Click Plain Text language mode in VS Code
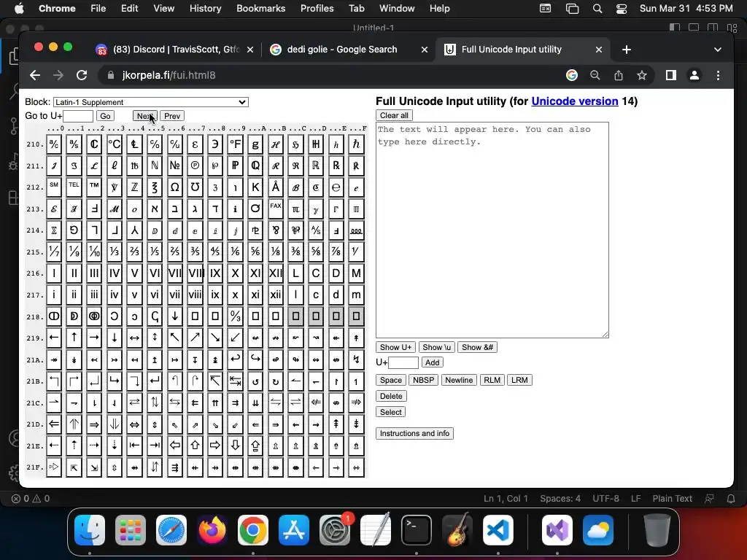Image resolution: width=747 pixels, height=560 pixels. click(x=672, y=499)
